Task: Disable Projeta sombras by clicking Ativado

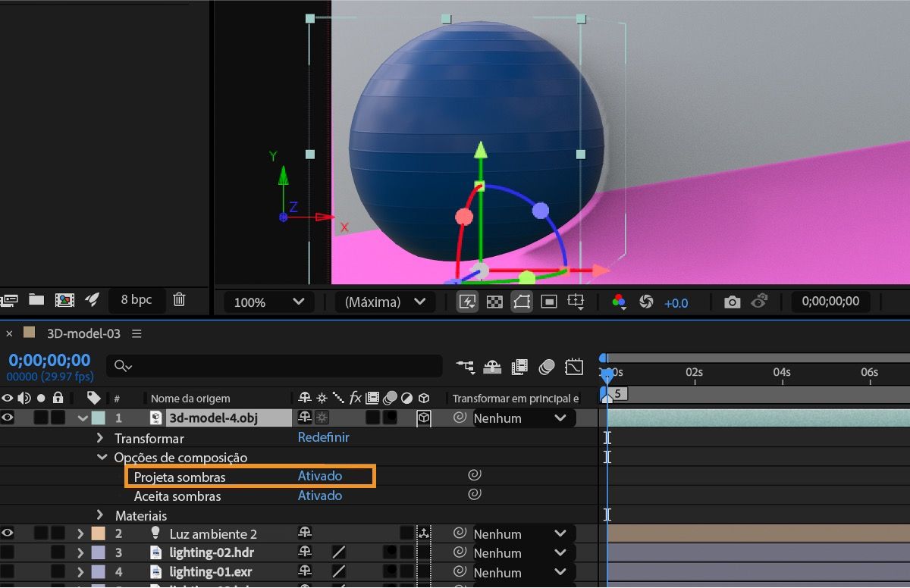Action: point(319,477)
